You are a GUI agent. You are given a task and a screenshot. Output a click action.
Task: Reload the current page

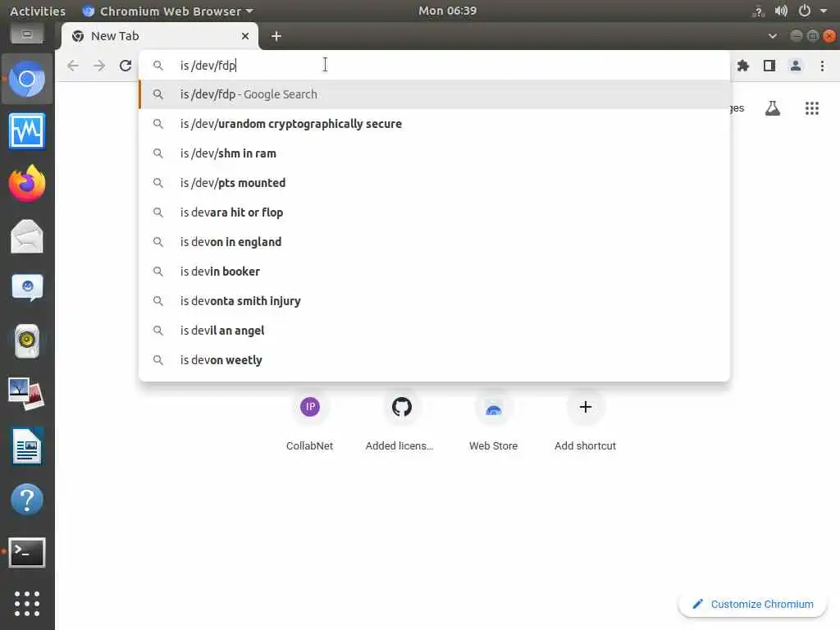point(126,66)
